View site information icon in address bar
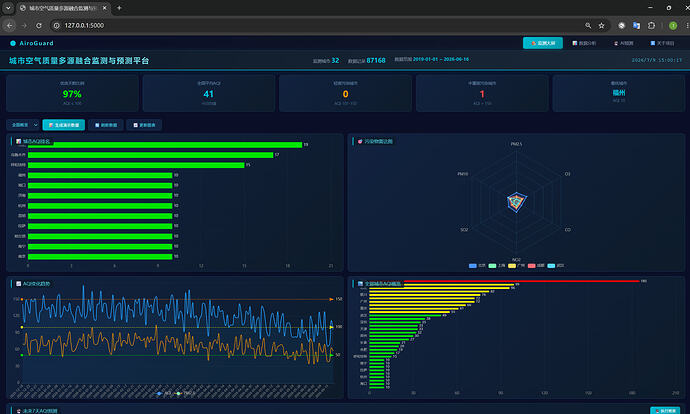Screen dimensions: 690x414 tap(56, 26)
